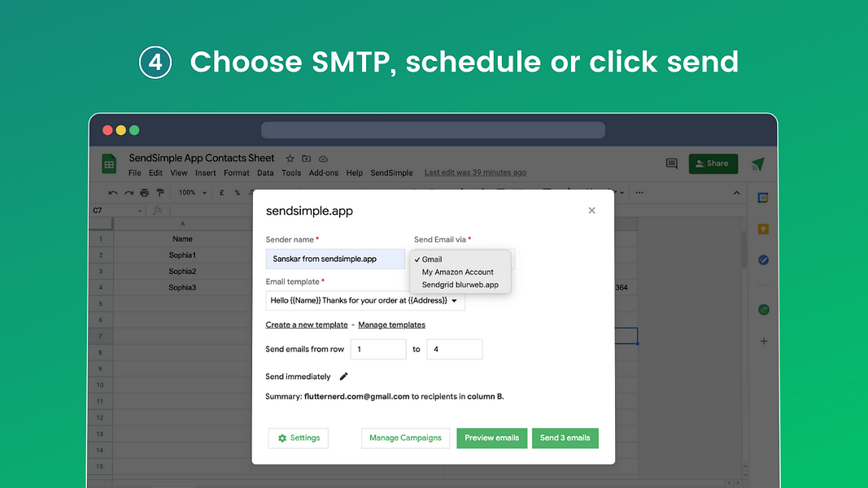Open the SendSimple add-on sidebar icon
The image size is (868, 488).
(763, 309)
